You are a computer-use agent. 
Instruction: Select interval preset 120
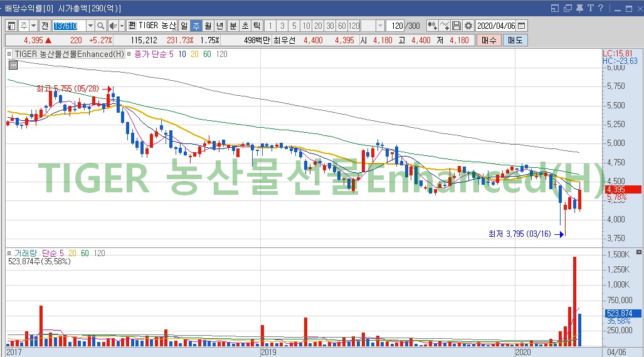tap(354, 26)
